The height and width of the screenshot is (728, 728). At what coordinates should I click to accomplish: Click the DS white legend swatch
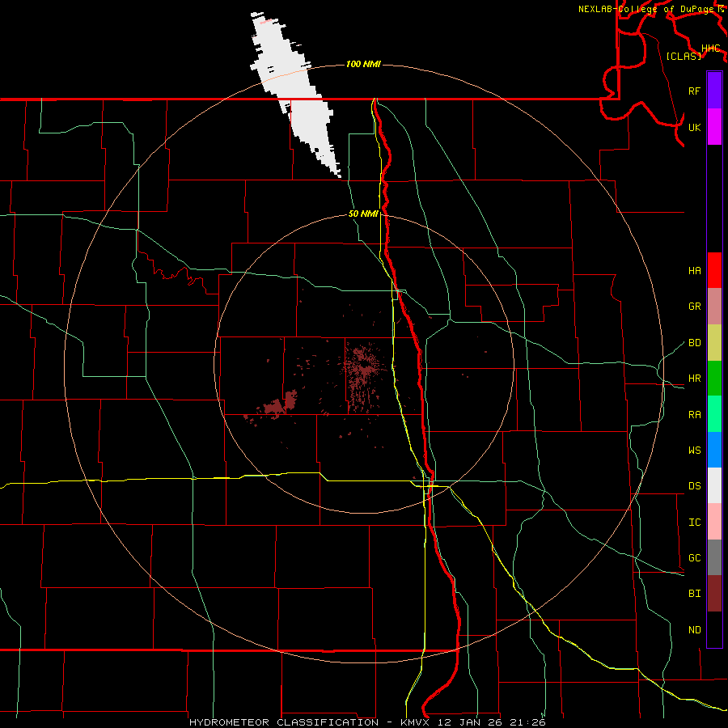point(714,485)
